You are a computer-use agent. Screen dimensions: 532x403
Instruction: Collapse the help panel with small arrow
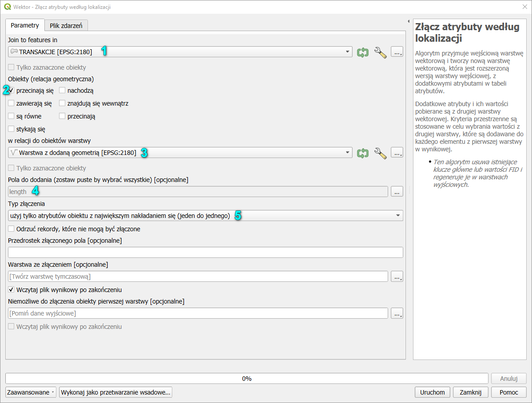(408, 21)
